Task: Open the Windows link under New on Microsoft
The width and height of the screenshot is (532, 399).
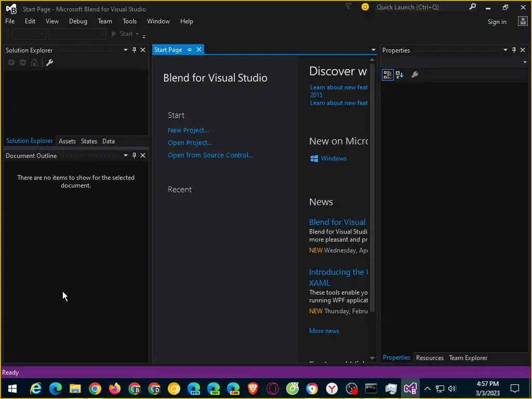Action: tap(334, 158)
